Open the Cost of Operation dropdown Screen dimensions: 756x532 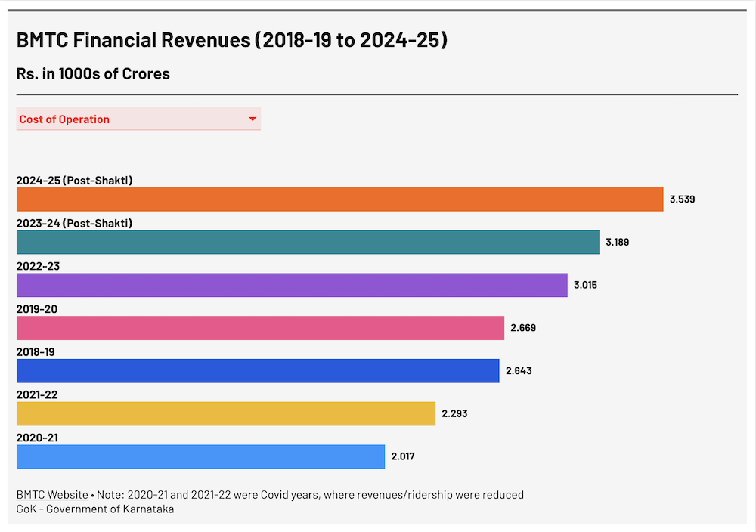click(x=138, y=119)
